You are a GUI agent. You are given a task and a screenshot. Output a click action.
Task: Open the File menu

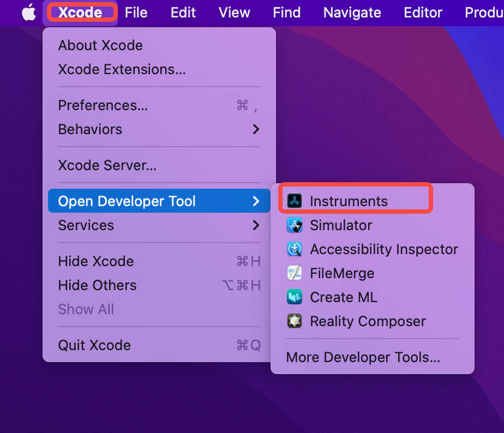(136, 13)
